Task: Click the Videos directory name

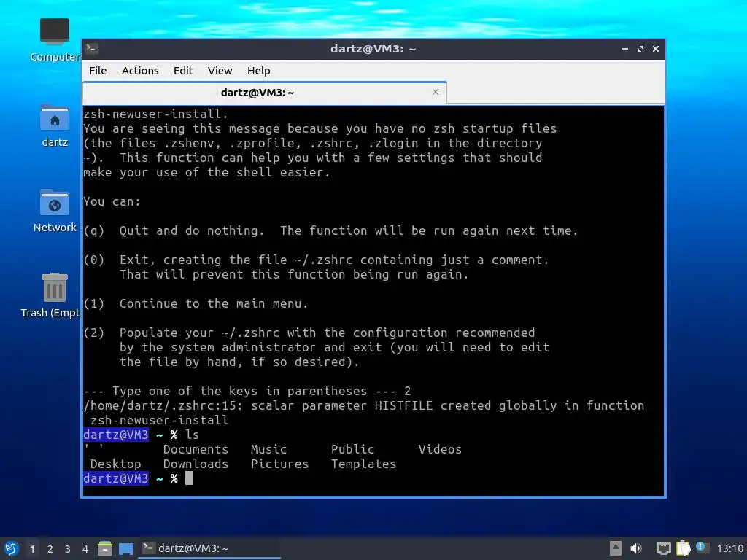Action: tap(440, 449)
